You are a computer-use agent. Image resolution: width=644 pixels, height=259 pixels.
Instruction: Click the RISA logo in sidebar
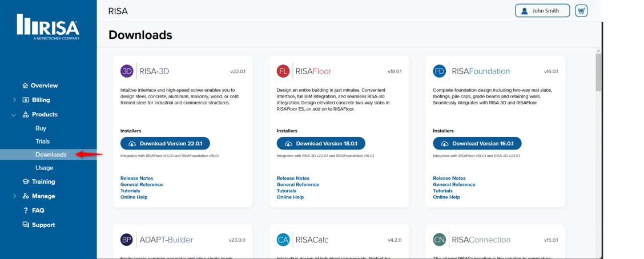point(48,27)
